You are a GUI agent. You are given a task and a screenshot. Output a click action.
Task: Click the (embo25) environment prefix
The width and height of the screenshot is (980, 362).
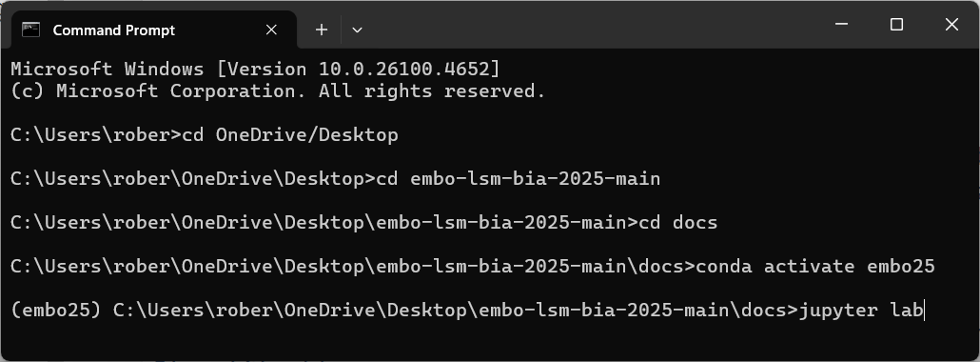click(x=56, y=310)
